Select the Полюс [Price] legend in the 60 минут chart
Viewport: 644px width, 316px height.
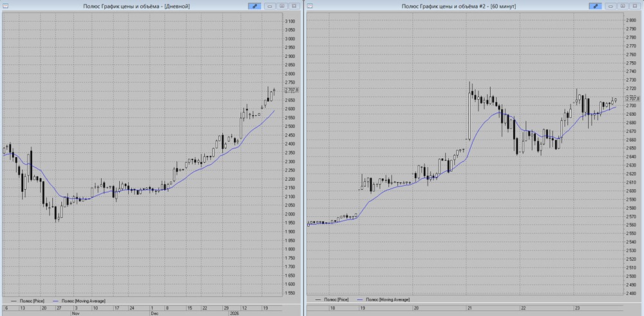click(x=332, y=300)
